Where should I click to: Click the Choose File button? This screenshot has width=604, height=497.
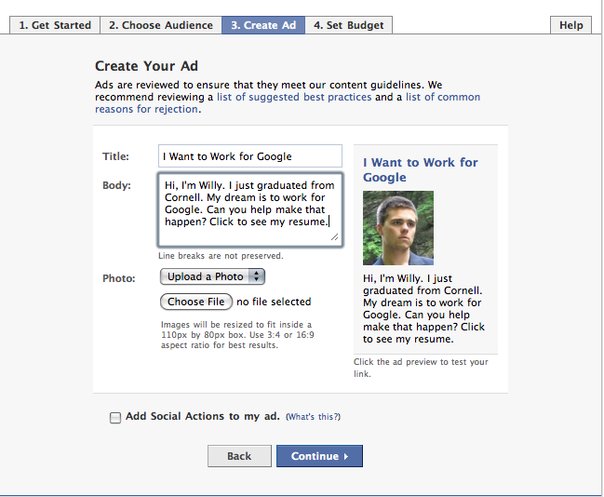[196, 302]
